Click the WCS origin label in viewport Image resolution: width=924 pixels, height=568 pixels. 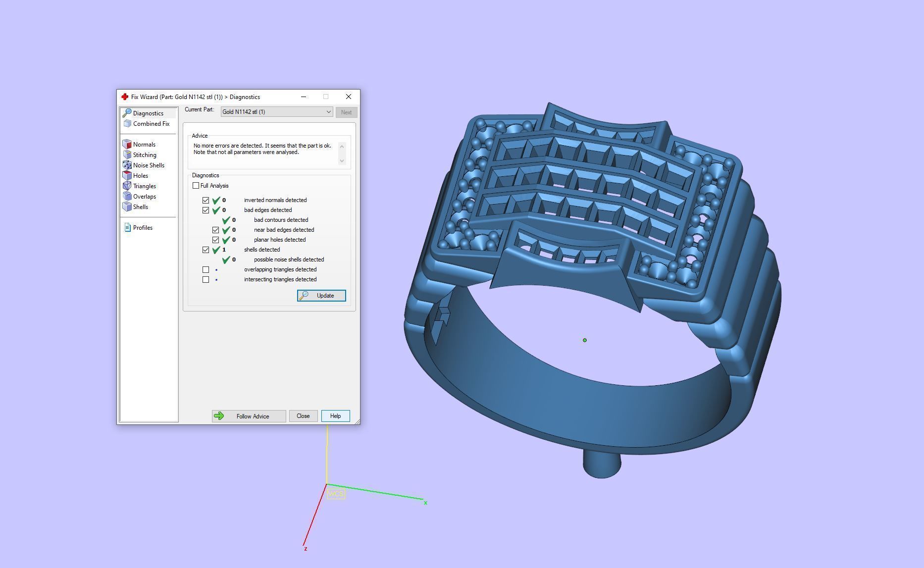pos(336,494)
